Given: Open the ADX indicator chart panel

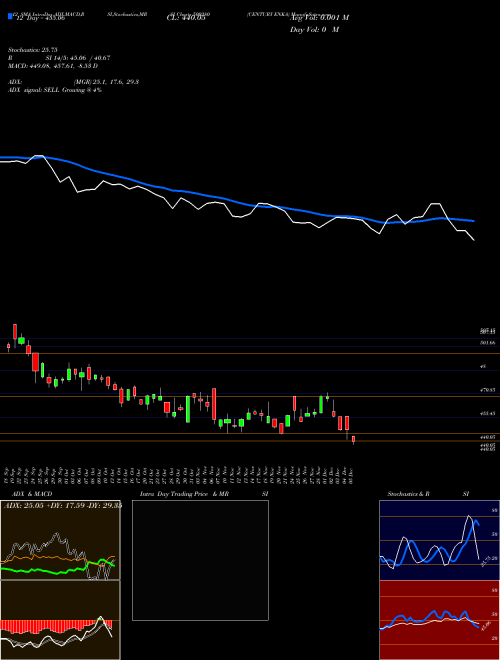Looking at the screenshot, I should [60, 540].
